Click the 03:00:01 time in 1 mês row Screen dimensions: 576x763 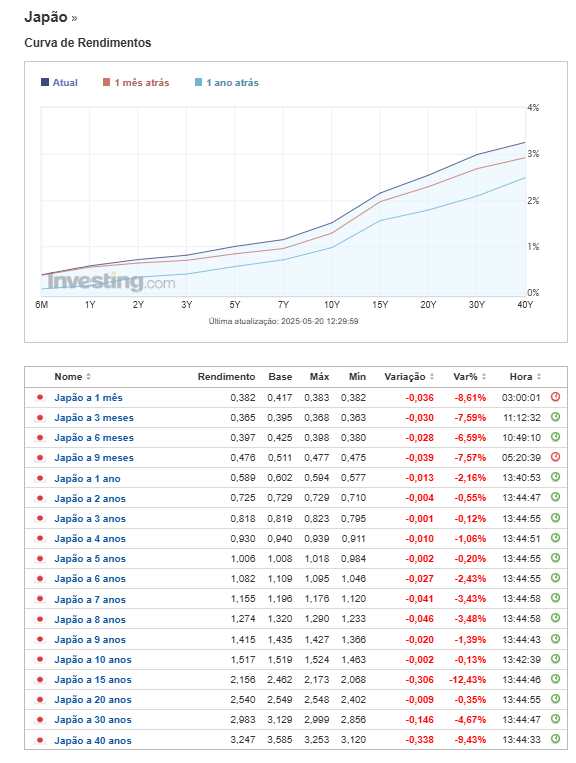[x=521, y=398]
